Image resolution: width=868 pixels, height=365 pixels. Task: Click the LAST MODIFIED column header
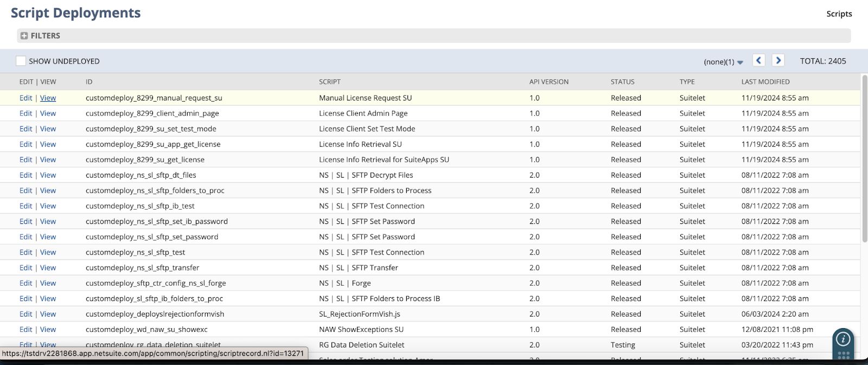pyautogui.click(x=765, y=82)
